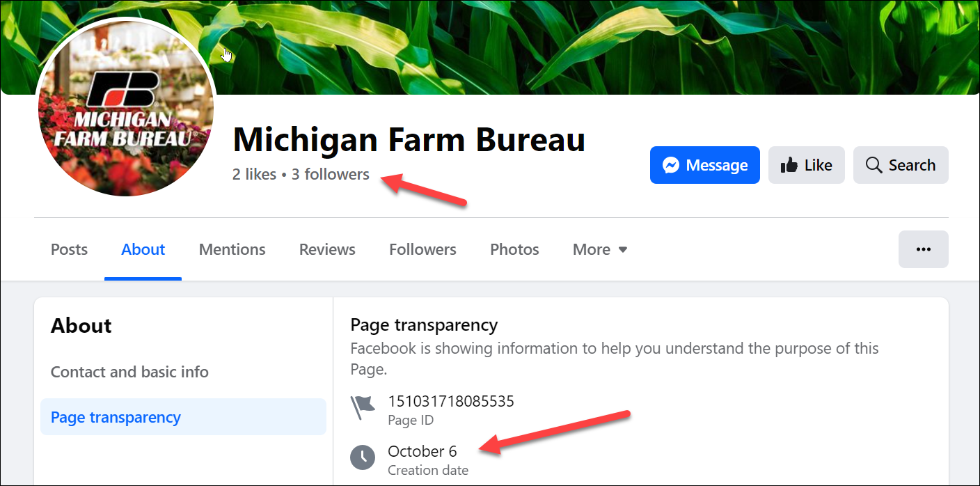Click the thumbs-up Like icon
Screen dimensions: 980x486
point(789,165)
